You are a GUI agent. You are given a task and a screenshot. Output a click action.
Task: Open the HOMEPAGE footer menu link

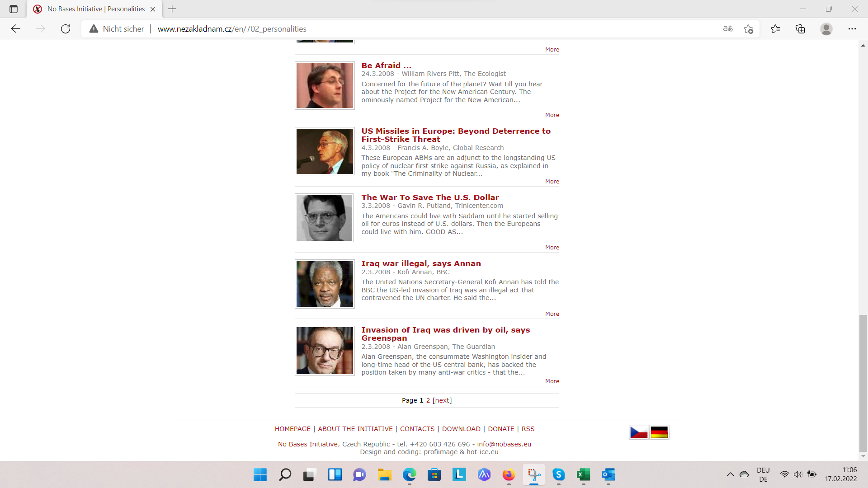[x=292, y=429]
